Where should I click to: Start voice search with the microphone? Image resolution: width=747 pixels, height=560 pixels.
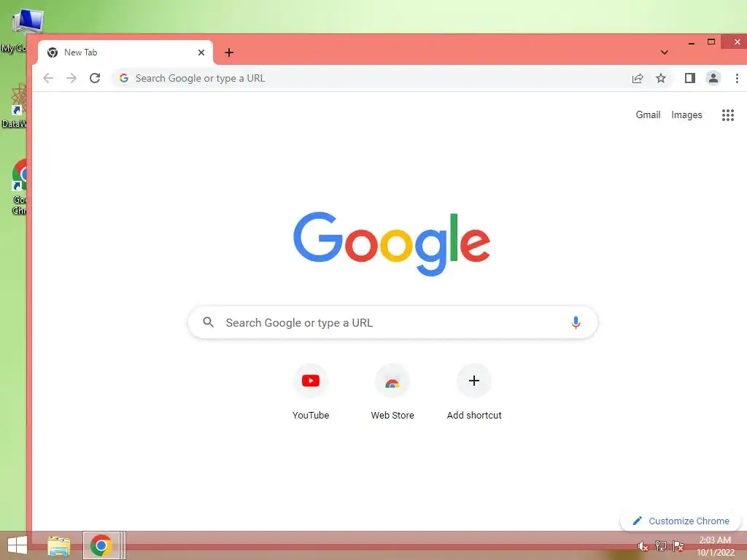[x=576, y=322]
